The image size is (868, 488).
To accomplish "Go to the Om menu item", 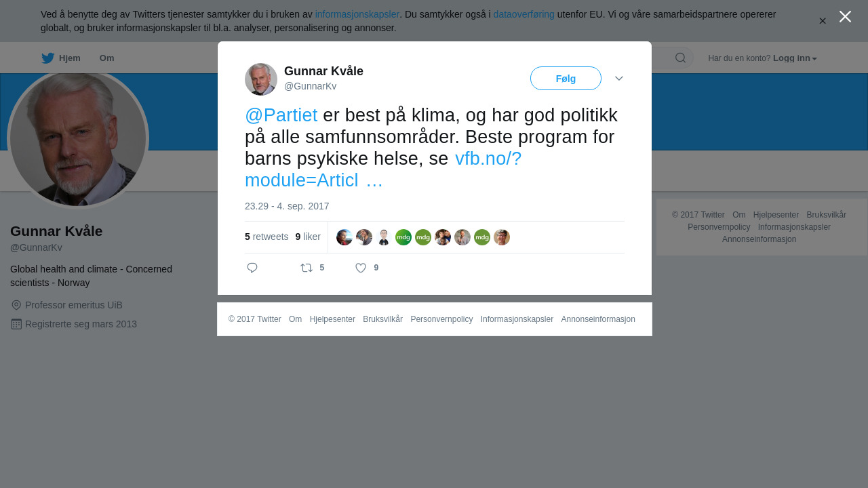I will (106, 58).
